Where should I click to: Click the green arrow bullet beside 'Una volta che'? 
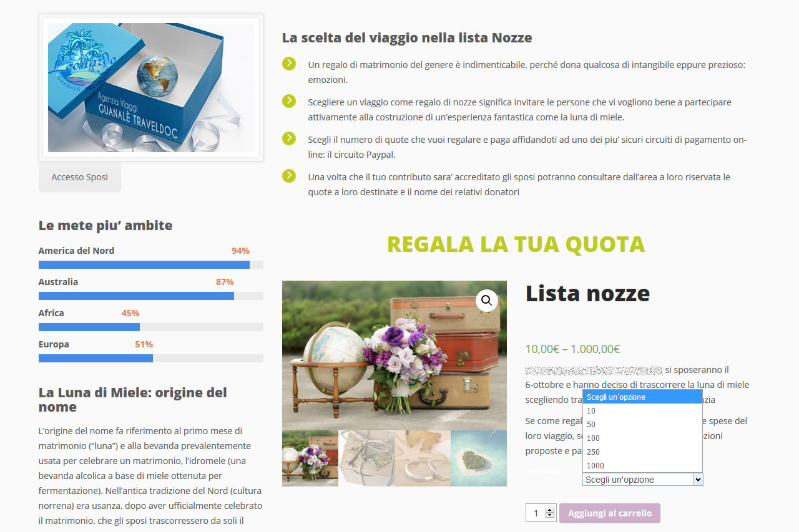(289, 176)
